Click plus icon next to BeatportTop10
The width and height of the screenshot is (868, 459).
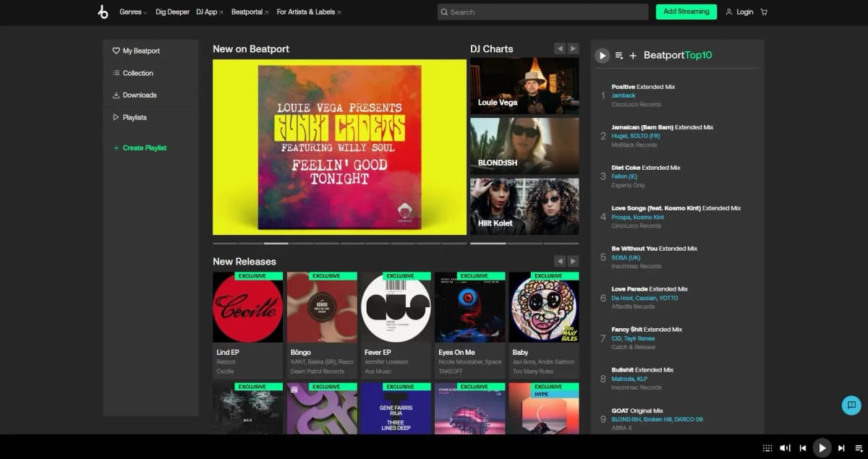point(633,56)
